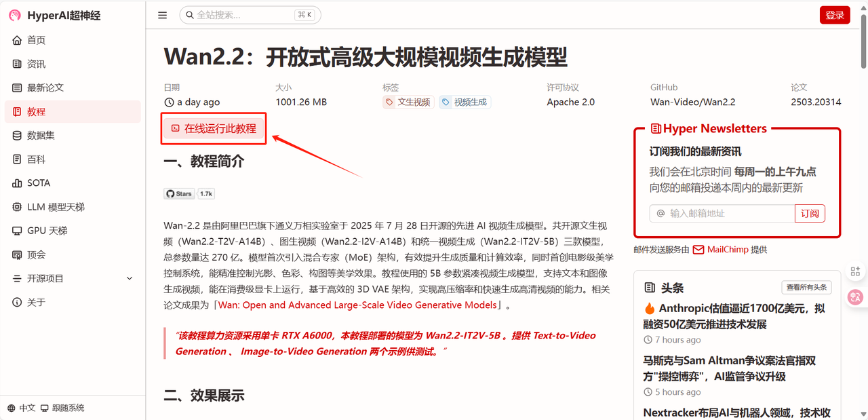Go to 最新论文 in sidebar
This screenshot has height=420, width=868.
pos(45,88)
